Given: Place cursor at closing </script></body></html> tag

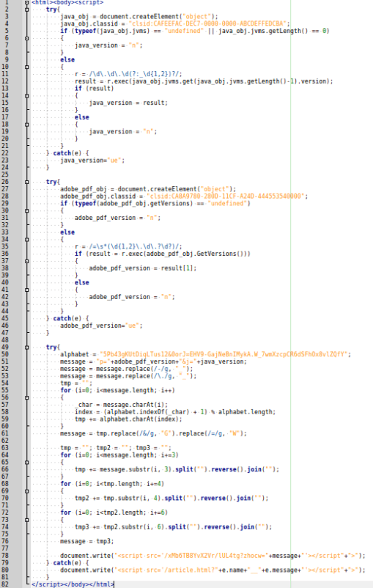Looking at the screenshot, I should 73,584.
